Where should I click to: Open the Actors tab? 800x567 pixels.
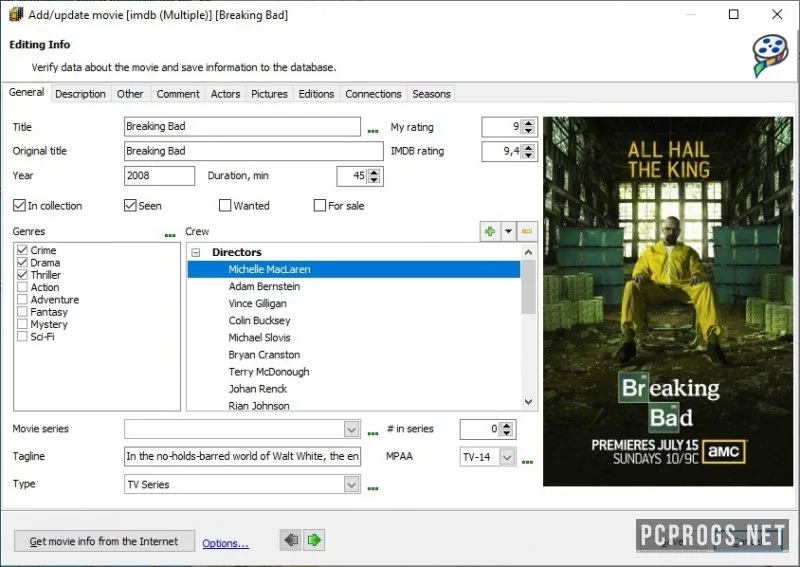point(225,94)
